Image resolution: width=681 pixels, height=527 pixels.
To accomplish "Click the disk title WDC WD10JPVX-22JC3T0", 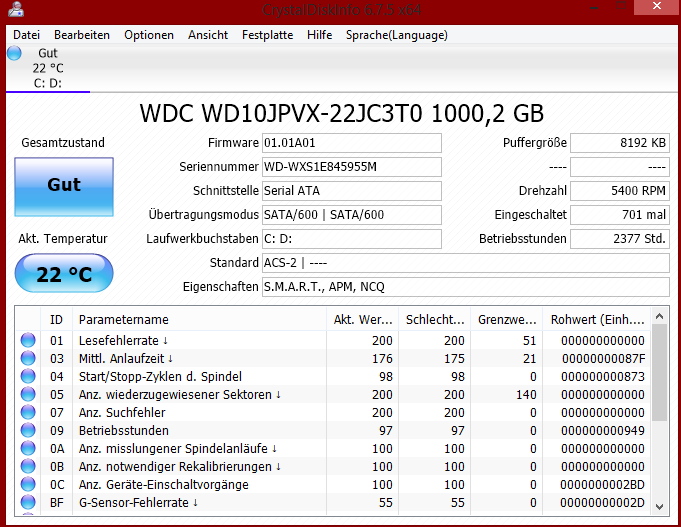I will 342,114.
